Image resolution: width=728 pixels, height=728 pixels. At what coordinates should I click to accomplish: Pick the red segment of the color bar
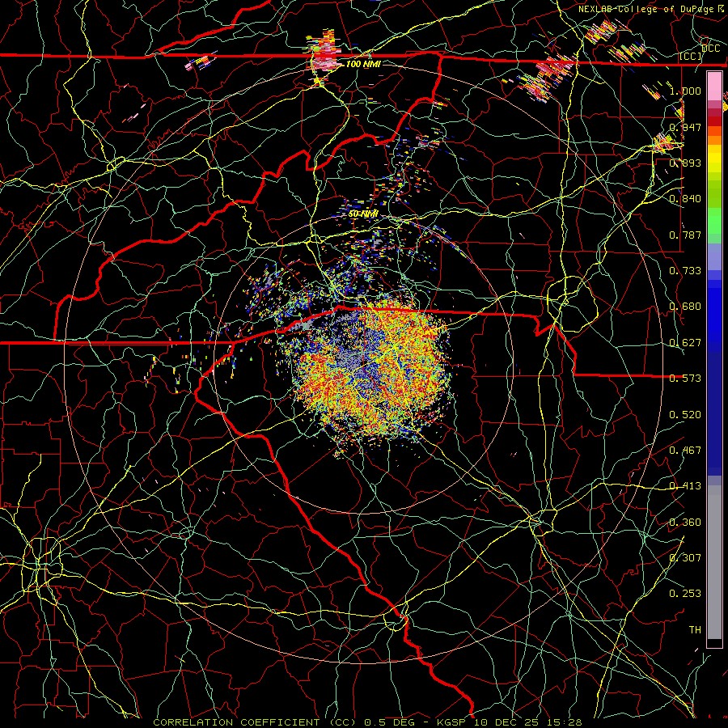tap(714, 121)
